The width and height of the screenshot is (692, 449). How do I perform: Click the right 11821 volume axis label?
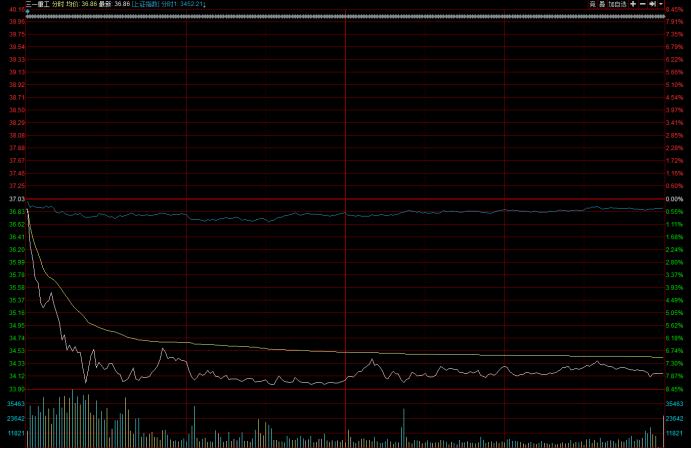674,433
